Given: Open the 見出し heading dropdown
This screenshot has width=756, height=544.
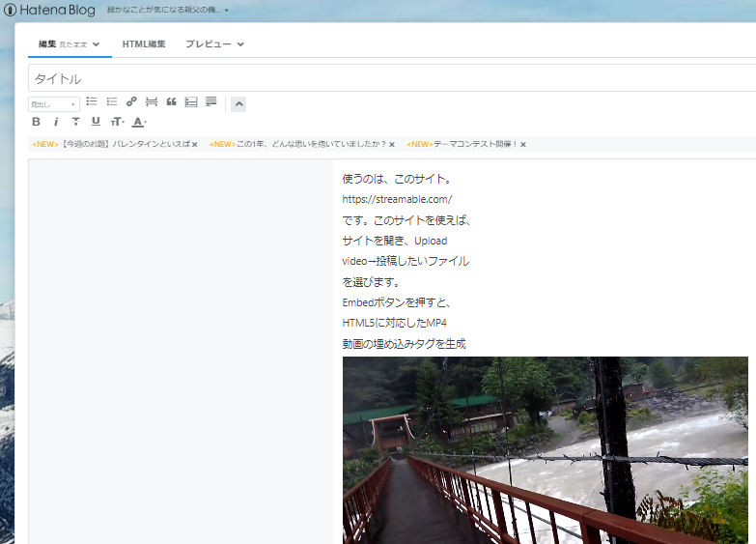Looking at the screenshot, I should pyautogui.click(x=53, y=104).
